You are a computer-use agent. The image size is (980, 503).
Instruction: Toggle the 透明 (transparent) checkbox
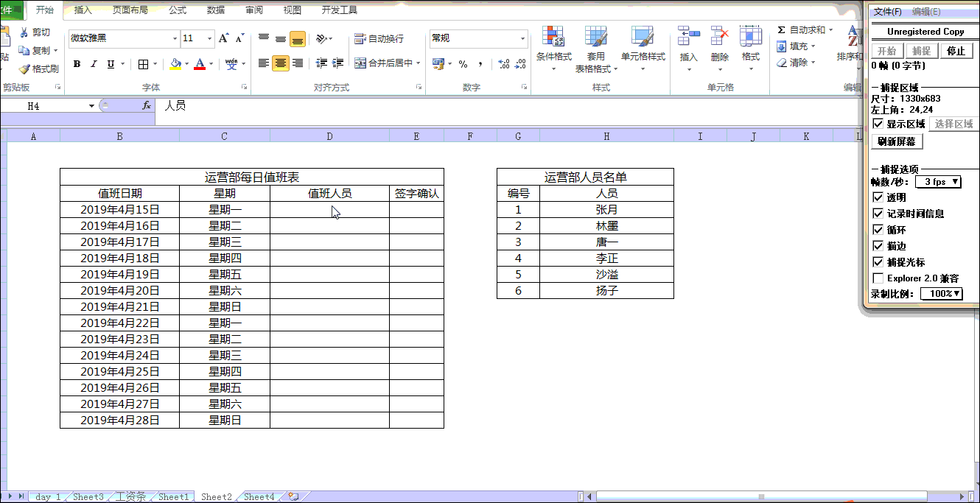click(877, 198)
